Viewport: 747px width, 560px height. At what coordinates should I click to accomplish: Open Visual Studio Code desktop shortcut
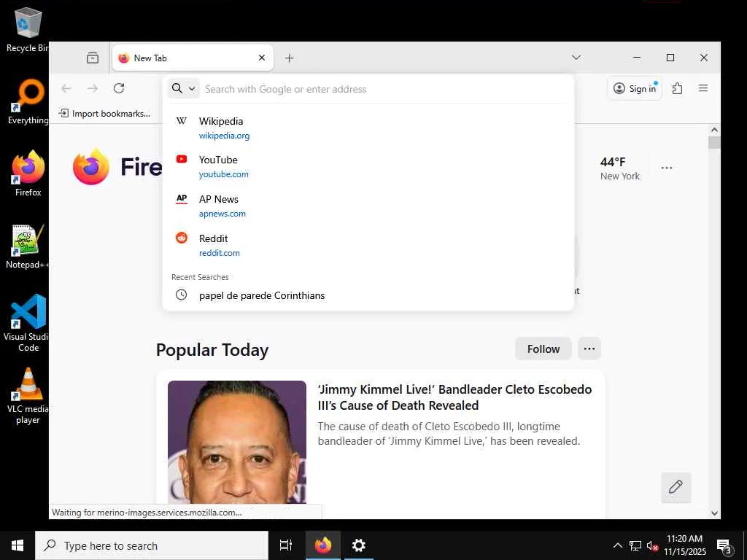coord(28,323)
